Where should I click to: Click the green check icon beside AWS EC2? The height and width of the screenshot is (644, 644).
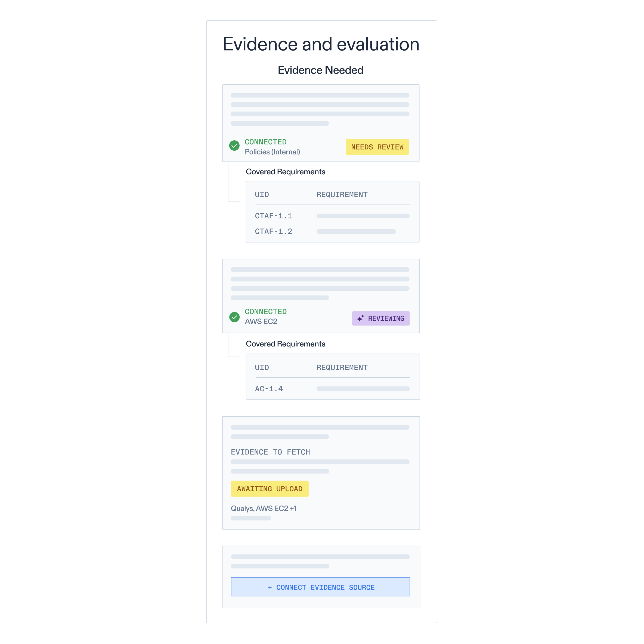pos(234,317)
